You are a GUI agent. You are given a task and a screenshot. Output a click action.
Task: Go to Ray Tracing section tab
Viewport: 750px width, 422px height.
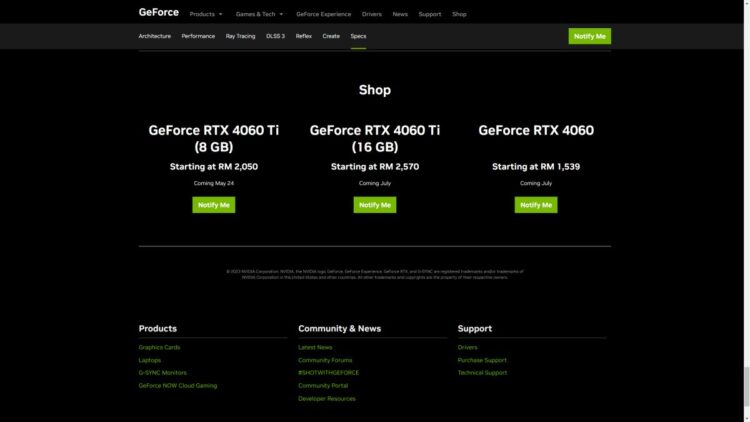[x=240, y=36]
